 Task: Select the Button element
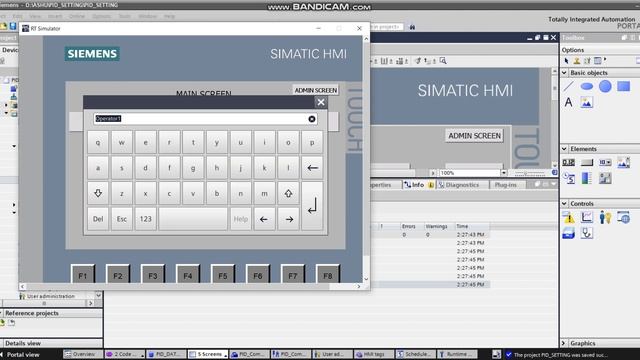587,162
